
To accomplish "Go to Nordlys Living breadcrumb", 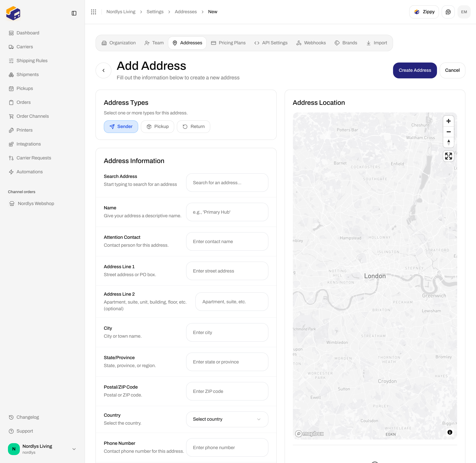I will pyautogui.click(x=121, y=12).
